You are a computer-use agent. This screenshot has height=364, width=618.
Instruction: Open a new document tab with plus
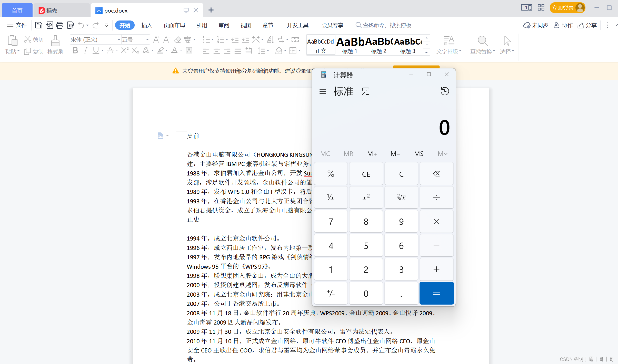tap(211, 10)
